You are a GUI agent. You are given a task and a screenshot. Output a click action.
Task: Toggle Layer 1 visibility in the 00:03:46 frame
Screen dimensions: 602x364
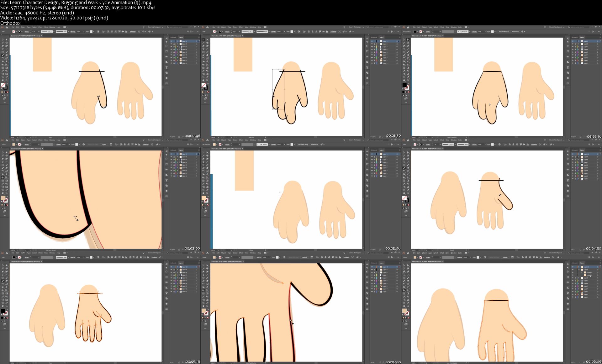(x=372, y=176)
